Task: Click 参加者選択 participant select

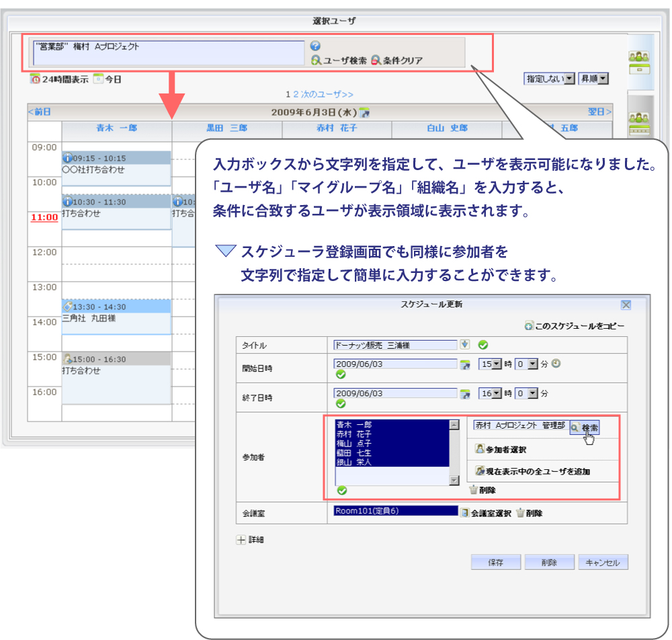Action: click(501, 449)
